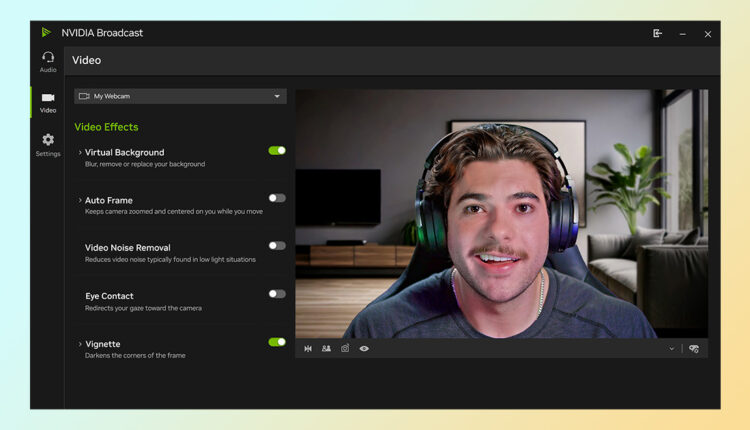Screen dimensions: 750x430
Task: Click the rightmost icon on the preview toolbar
Action: click(694, 349)
